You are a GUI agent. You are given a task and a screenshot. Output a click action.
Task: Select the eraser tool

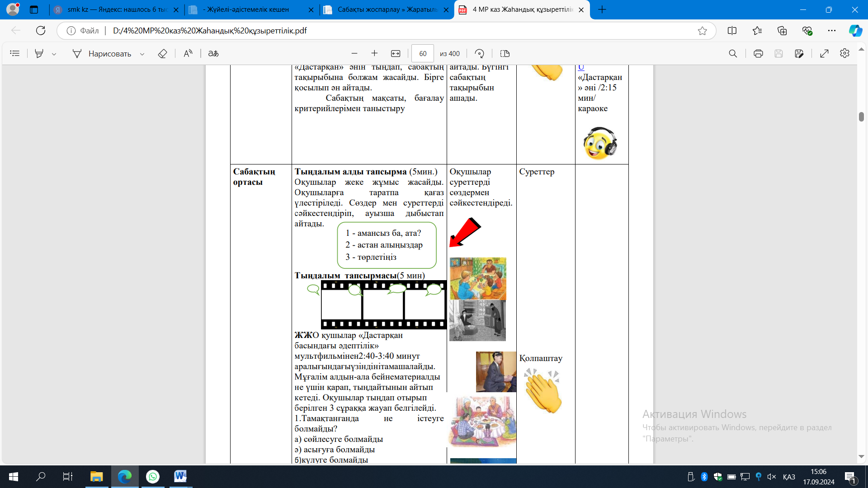pyautogui.click(x=162, y=53)
